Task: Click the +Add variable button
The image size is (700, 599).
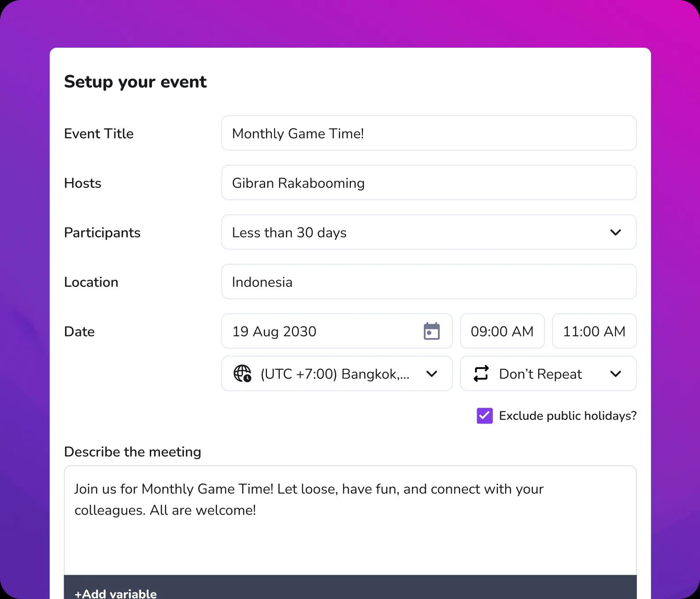Action: (x=116, y=593)
